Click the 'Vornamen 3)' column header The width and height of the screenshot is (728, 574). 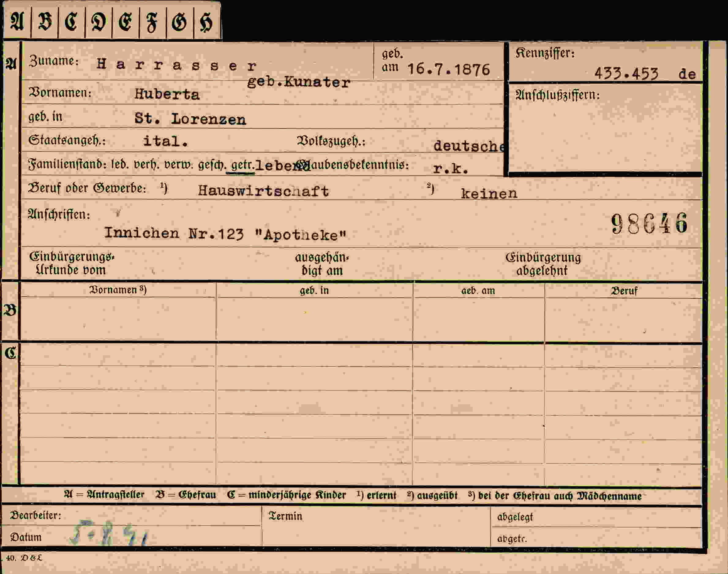(x=118, y=290)
